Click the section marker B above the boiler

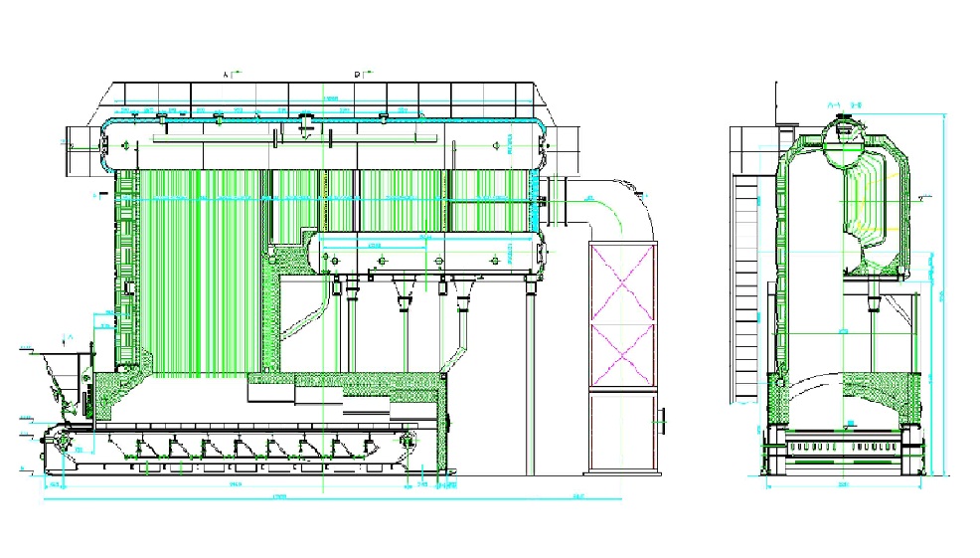point(357,74)
